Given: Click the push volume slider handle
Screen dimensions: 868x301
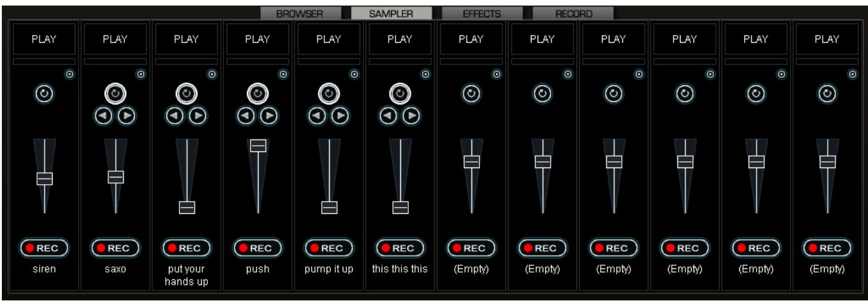Looking at the screenshot, I should click(258, 146).
